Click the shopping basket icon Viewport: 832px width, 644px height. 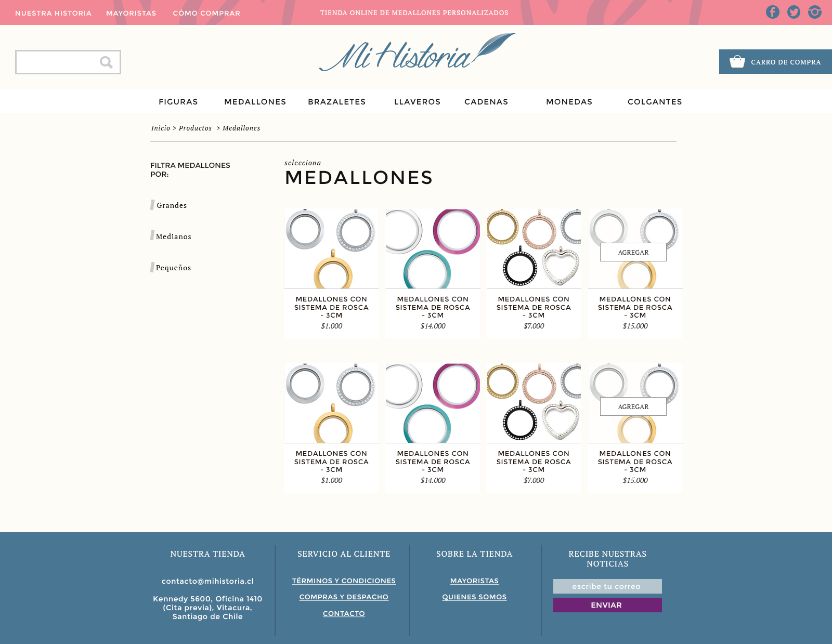(737, 62)
